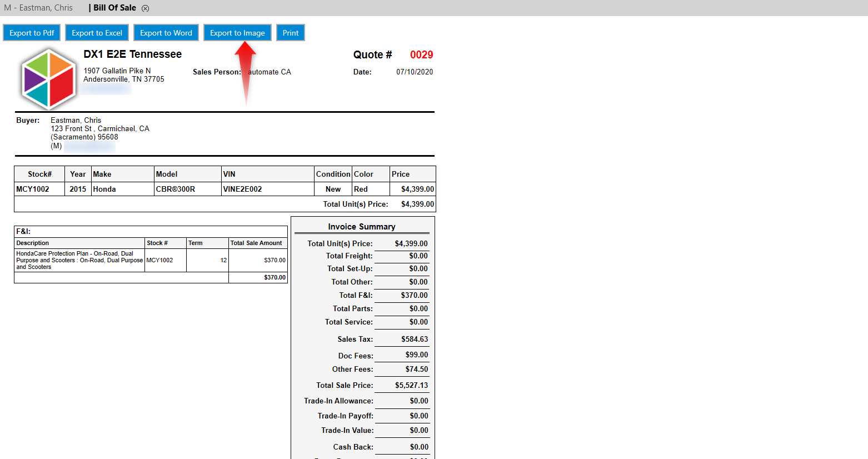868x459 pixels.
Task: Click the Total Freight label
Action: click(350, 256)
